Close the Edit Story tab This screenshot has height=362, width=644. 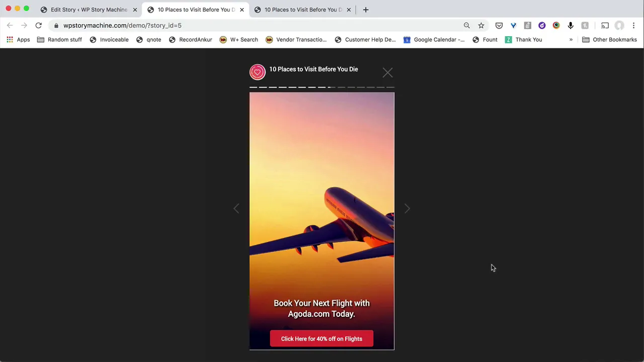click(135, 10)
